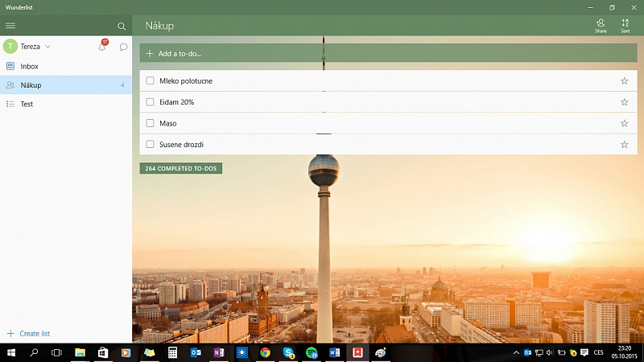The width and height of the screenshot is (644, 362).
Task: Open the notifications bell with red badge
Action: click(103, 46)
